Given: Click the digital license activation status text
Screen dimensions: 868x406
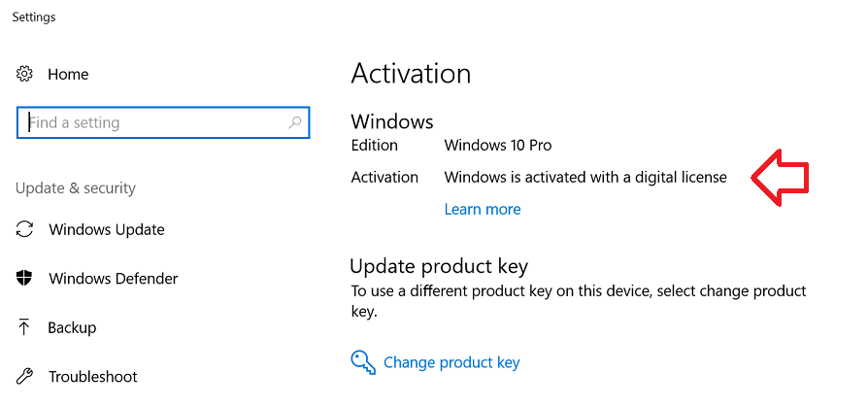Looking at the screenshot, I should pos(585,177).
